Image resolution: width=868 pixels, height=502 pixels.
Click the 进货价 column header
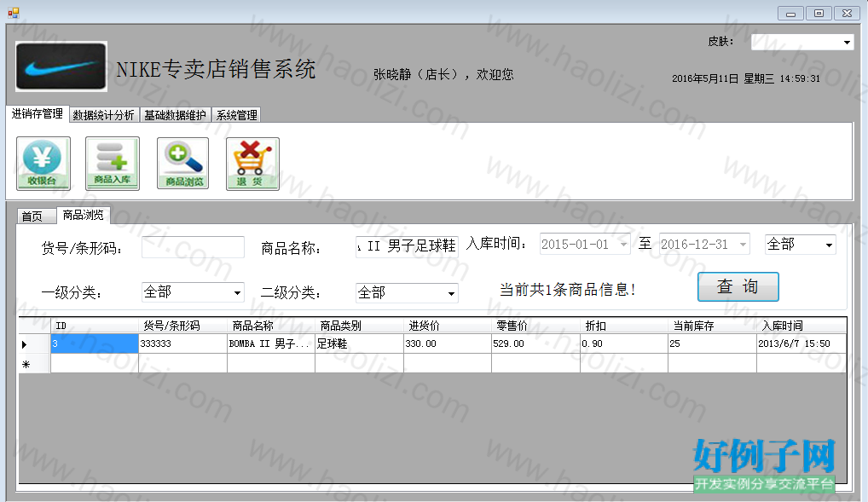[x=448, y=326]
